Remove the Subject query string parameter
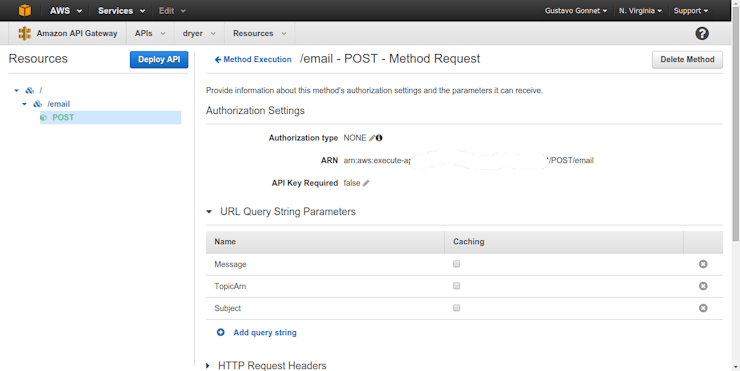Viewport: 740px width, 371px height. click(x=703, y=308)
